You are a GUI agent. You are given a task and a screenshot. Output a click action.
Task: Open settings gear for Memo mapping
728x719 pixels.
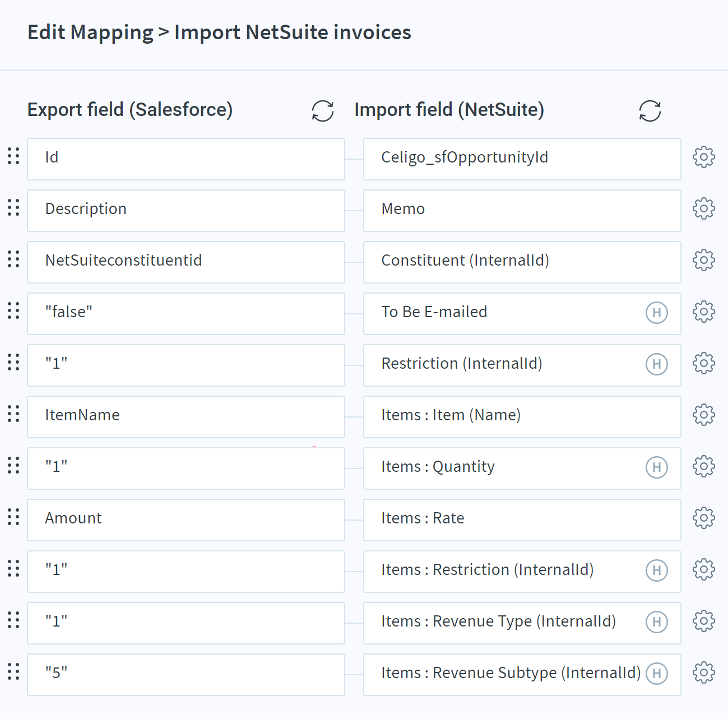704,208
